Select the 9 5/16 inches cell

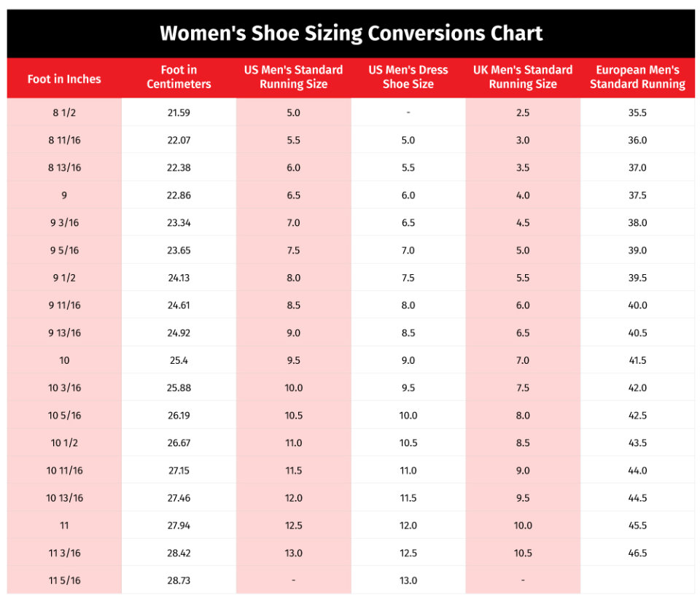pyautogui.click(x=65, y=250)
